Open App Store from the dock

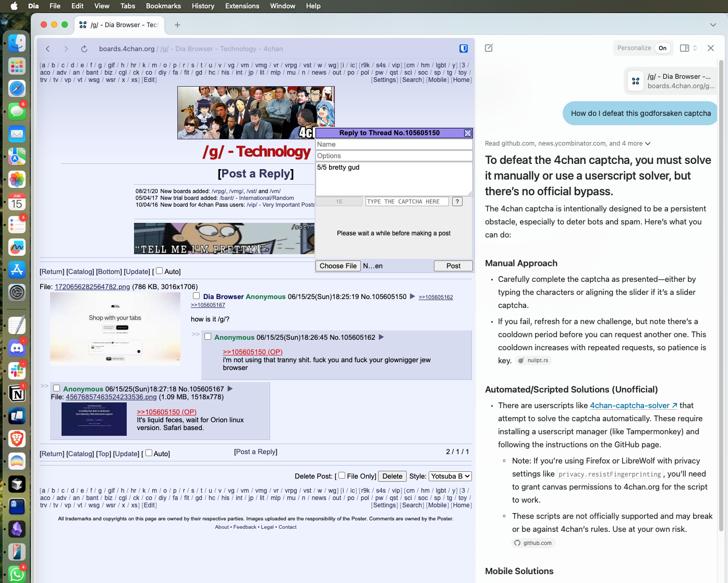(x=17, y=270)
